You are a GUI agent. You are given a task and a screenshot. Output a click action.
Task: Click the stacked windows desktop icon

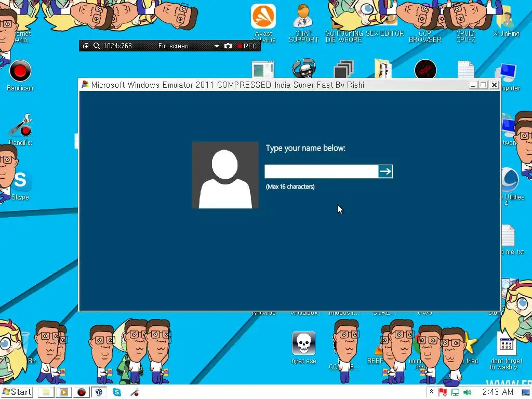coord(344,69)
